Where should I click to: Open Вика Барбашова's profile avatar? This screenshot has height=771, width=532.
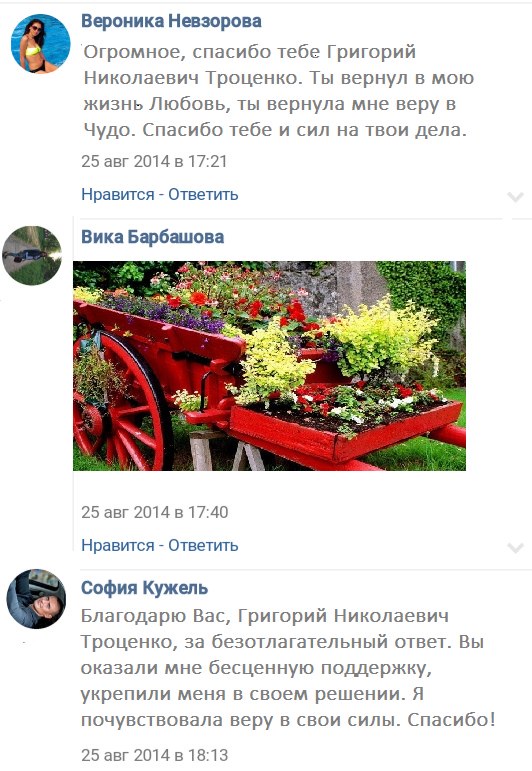tap(32, 255)
